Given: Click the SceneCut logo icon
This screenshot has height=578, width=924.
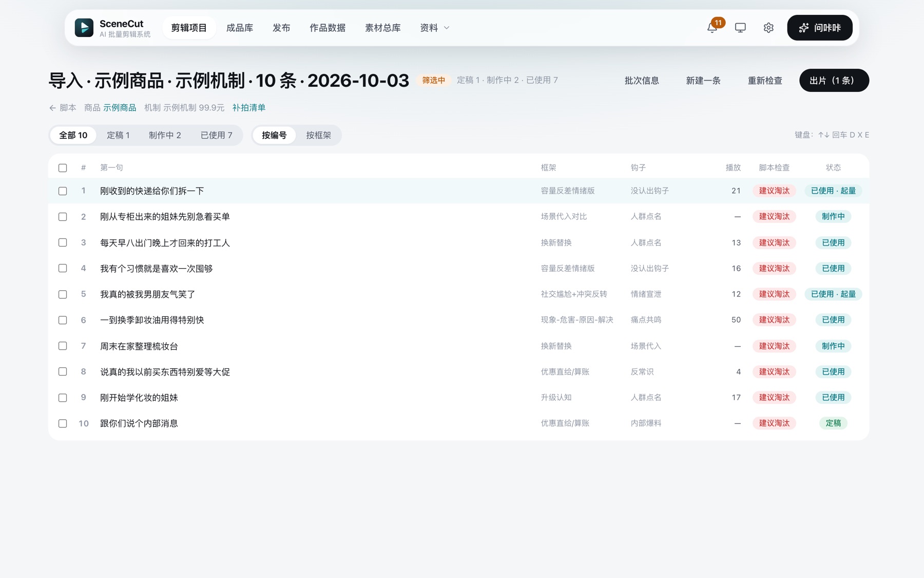Looking at the screenshot, I should [x=84, y=28].
